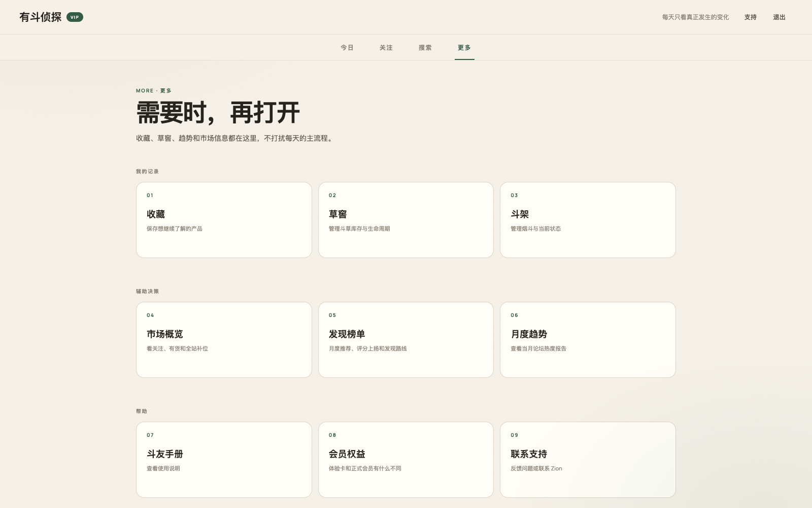Open the 斗友手册 card
The width and height of the screenshot is (812, 508).
224,460
